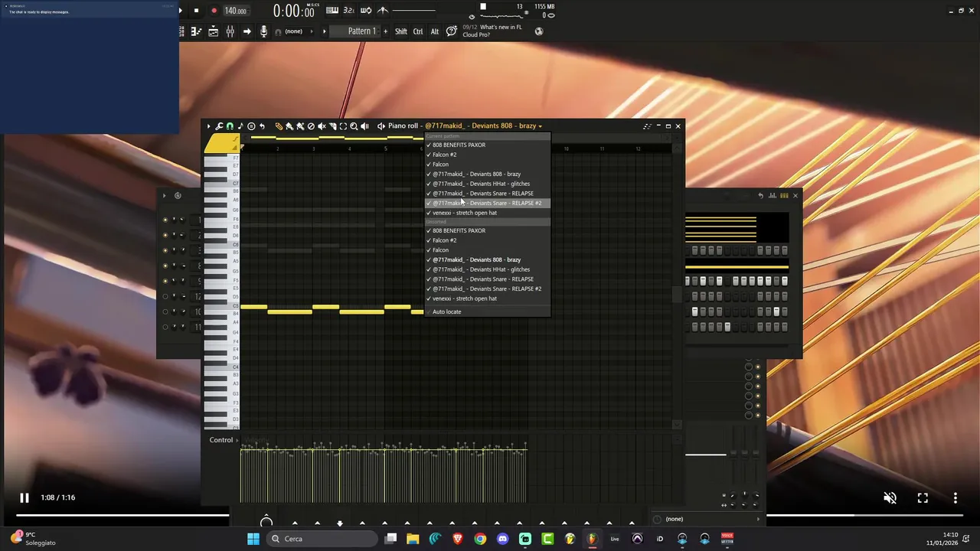The image size is (980, 551).
Task: Open the Control event editor dropdown
Action: (224, 440)
